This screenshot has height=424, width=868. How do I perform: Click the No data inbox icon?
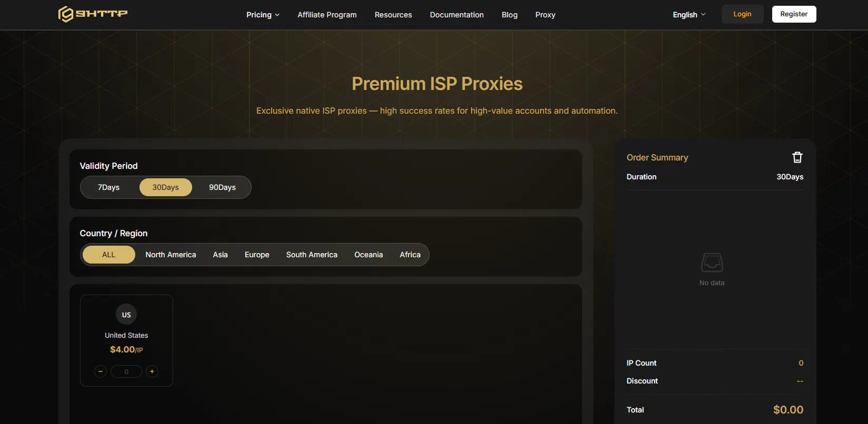click(x=712, y=262)
